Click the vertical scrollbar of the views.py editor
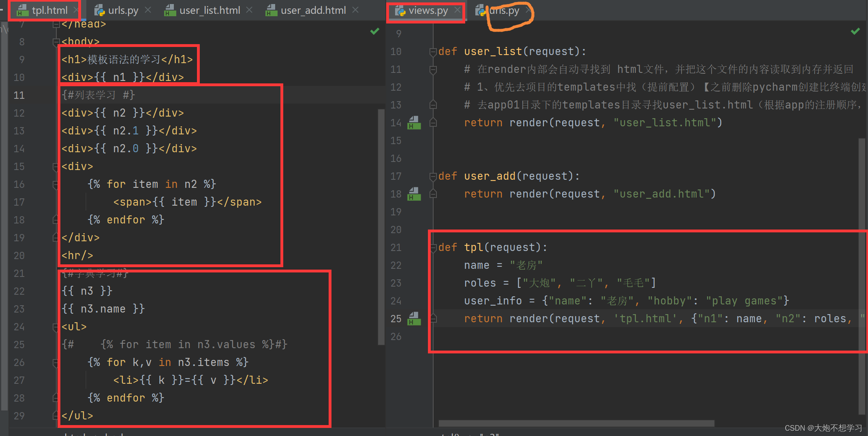 pyautogui.click(x=862, y=276)
